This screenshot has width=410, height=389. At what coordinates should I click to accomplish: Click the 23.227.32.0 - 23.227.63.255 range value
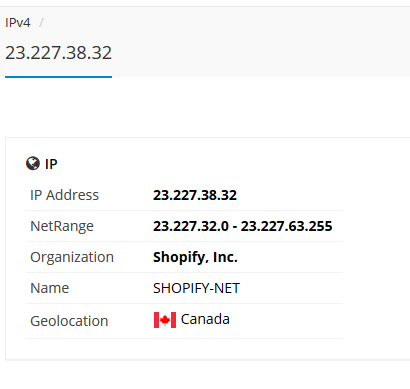(x=242, y=226)
